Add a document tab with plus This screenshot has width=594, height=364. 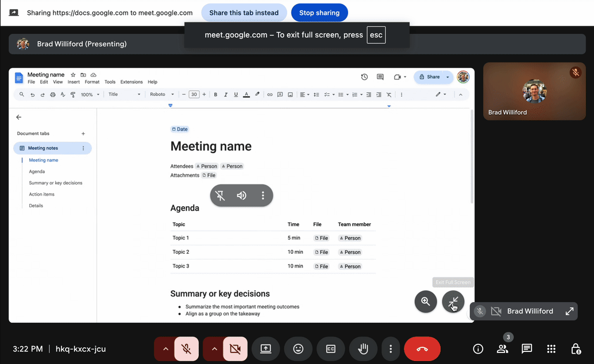pyautogui.click(x=83, y=133)
